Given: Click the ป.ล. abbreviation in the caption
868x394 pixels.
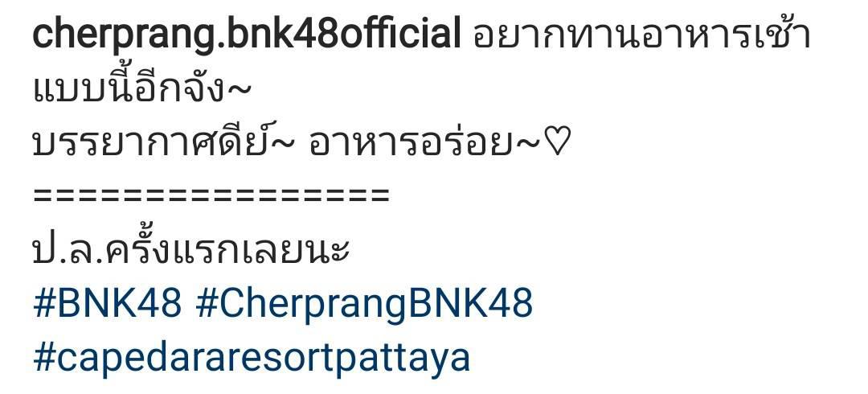Looking at the screenshot, I should 68,252.
